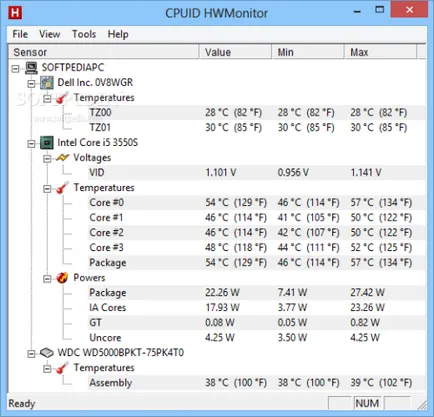The height and width of the screenshot is (417, 434).
Task: Collapse the WDC WD5000BPKT drive node
Action: 31,354
